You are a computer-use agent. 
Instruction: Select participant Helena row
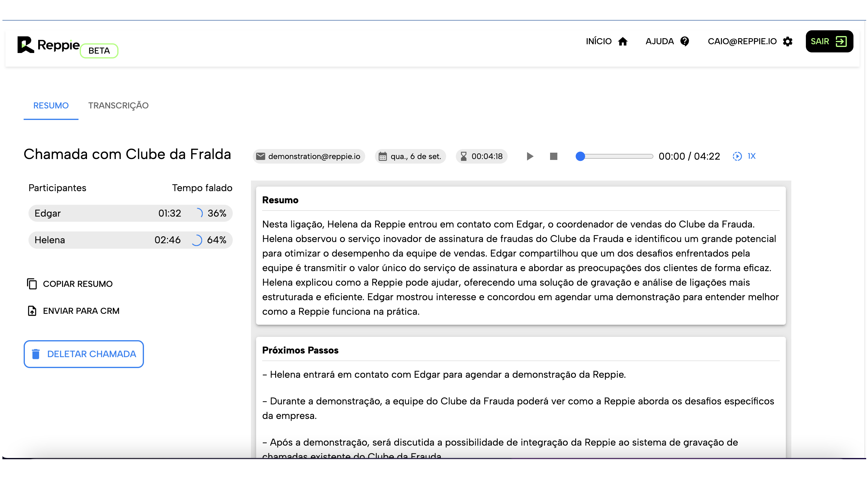(x=130, y=240)
